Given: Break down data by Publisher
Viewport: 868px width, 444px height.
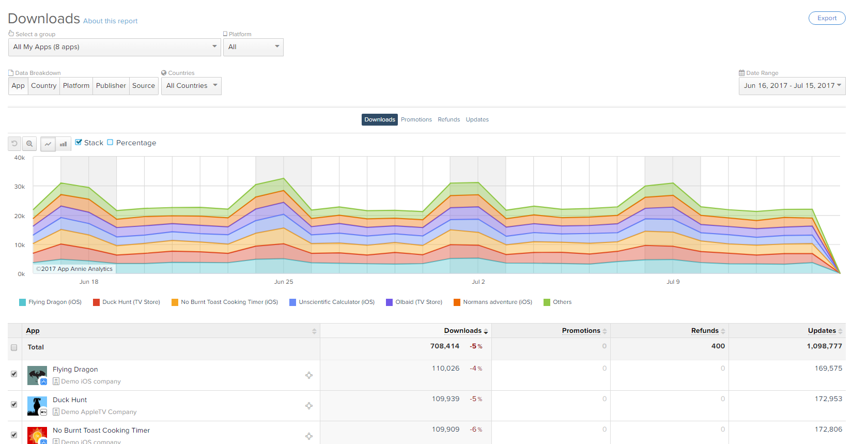Looking at the screenshot, I should 111,86.
